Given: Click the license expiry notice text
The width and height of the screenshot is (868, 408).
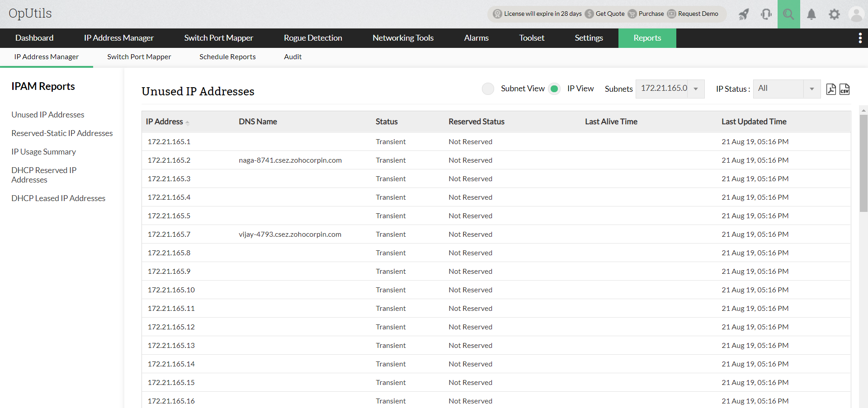Looking at the screenshot, I should coord(543,14).
